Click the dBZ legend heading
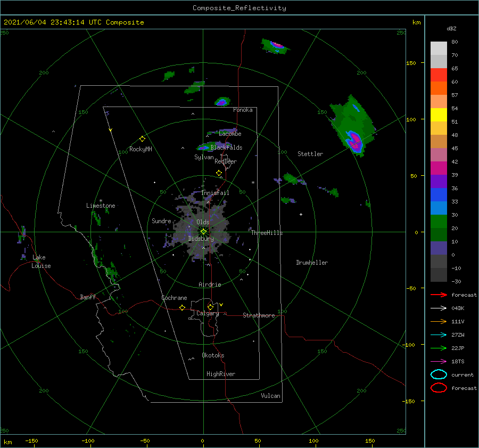Viewport: 479px width, 448px height. [x=451, y=29]
